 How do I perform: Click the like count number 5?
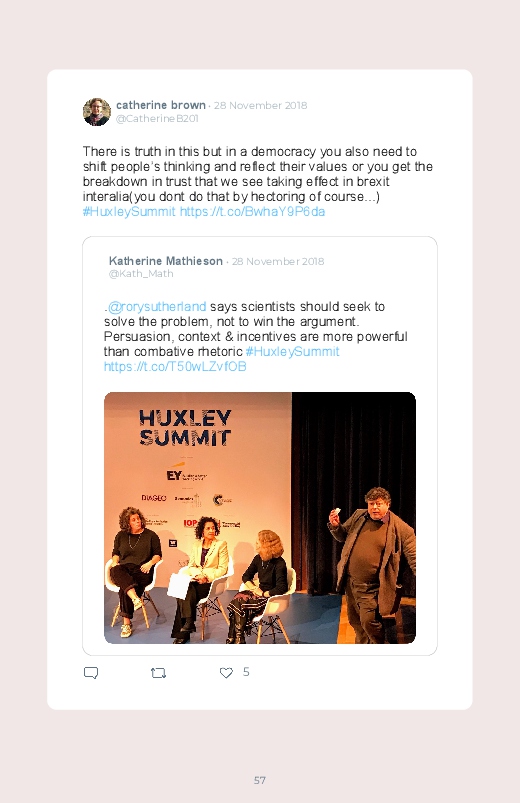(246, 672)
